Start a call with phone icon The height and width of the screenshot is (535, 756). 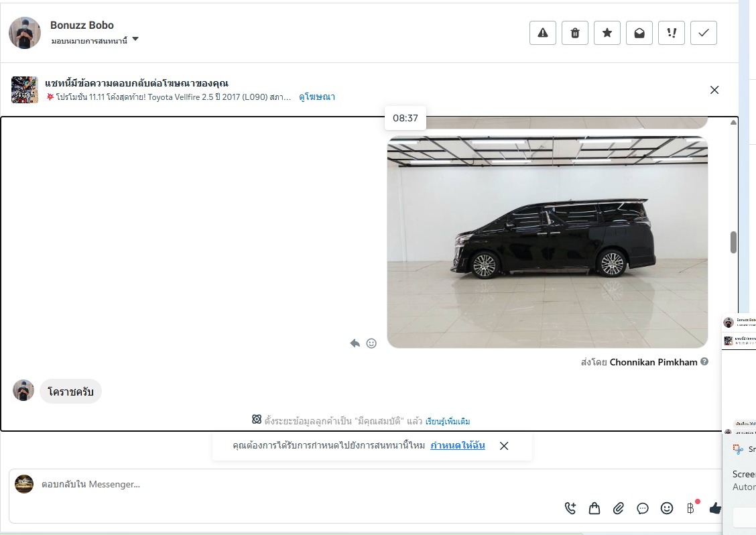pos(570,508)
